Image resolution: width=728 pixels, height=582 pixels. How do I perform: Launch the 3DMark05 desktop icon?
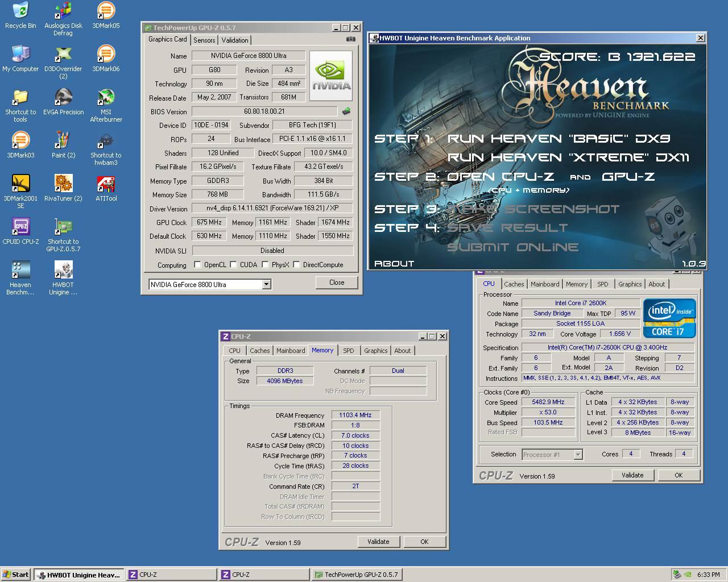click(106, 15)
